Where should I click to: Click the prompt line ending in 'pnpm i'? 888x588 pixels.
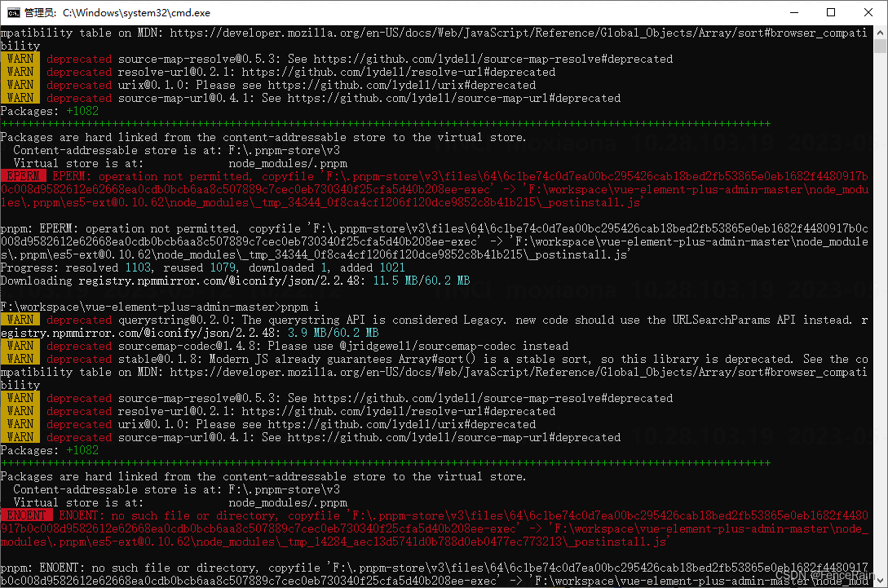click(160, 307)
